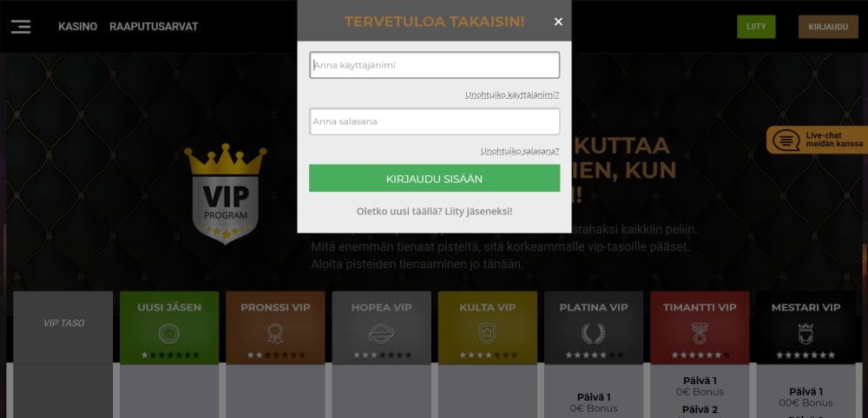Select the Timantti VIP medal icon
This screenshot has width=868, height=418.
(x=699, y=334)
